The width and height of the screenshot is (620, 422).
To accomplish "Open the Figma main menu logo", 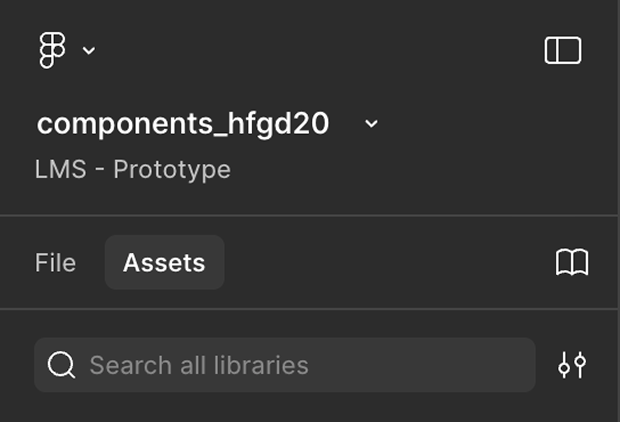I will pyautogui.click(x=51, y=50).
